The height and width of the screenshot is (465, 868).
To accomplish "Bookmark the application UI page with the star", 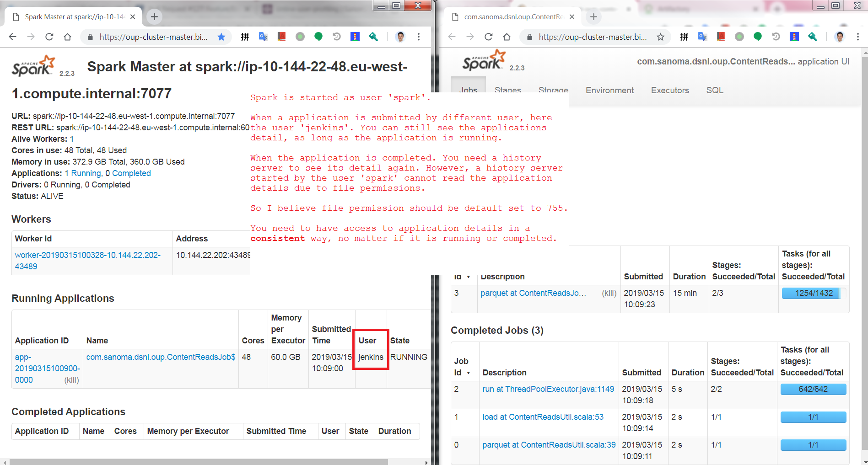I will click(661, 37).
